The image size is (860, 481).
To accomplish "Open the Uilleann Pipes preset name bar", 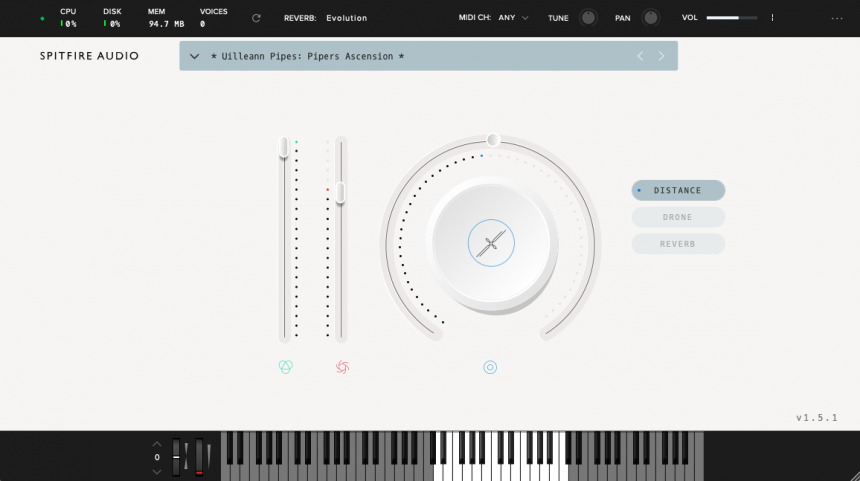I will tap(428, 56).
